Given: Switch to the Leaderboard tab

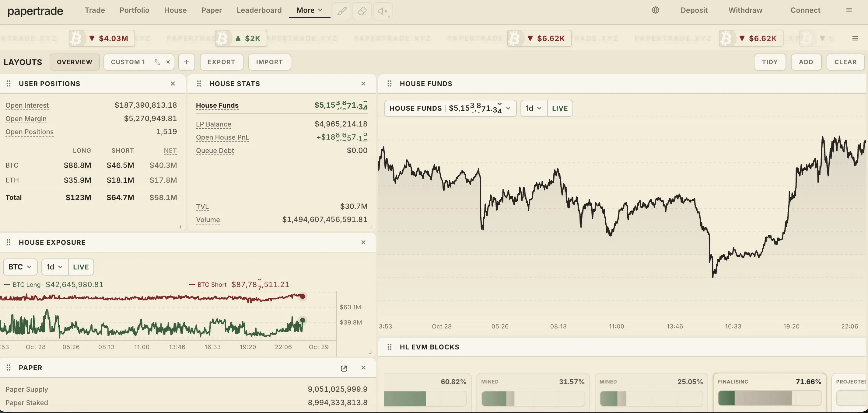Looking at the screenshot, I should pos(259,10).
